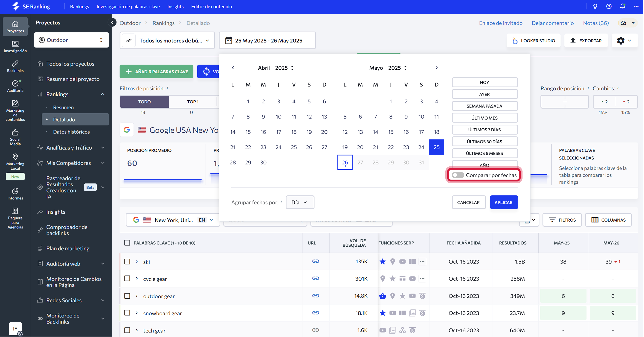Click the EXPORTAR button
This screenshot has width=644, height=337.
(x=586, y=41)
